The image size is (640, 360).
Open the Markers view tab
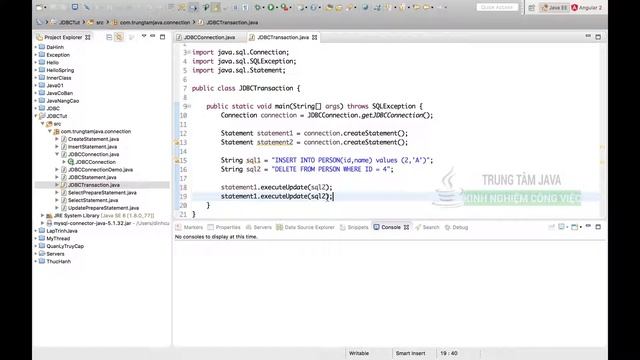[189, 227]
